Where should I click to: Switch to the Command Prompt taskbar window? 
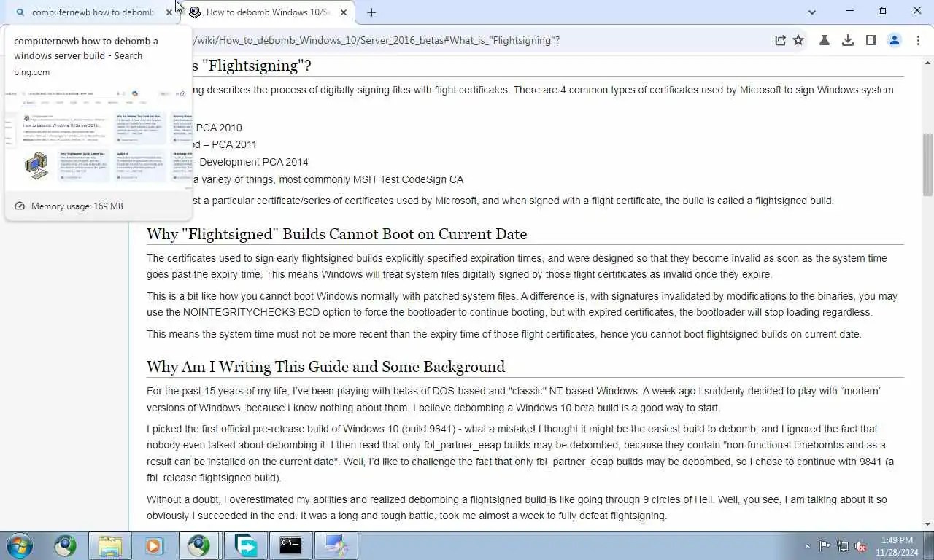point(290,545)
